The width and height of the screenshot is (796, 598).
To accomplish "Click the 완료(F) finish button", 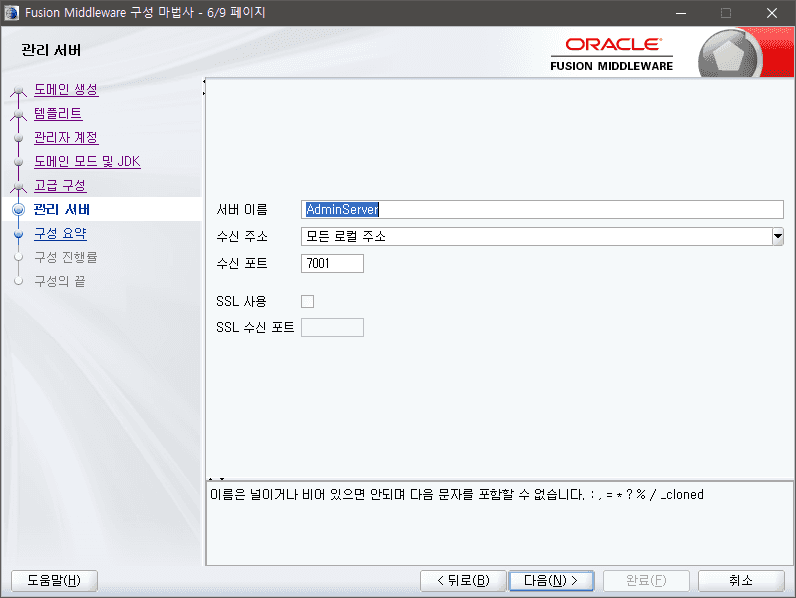I will click(x=646, y=580).
